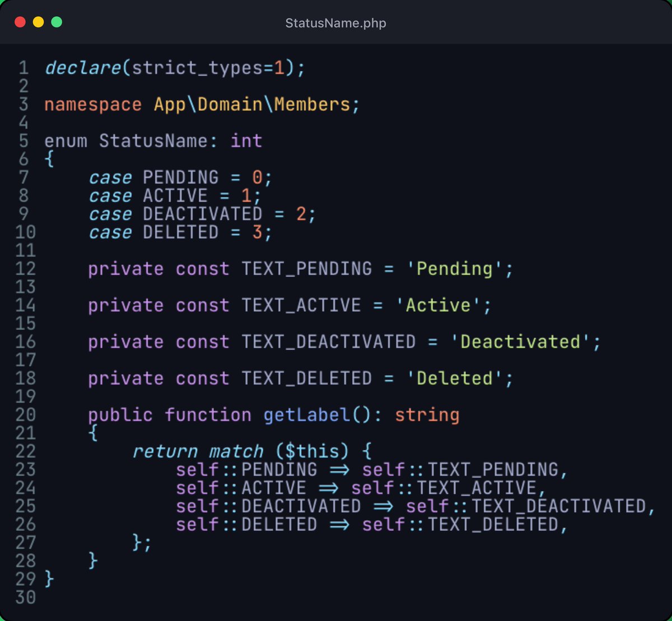Image resolution: width=672 pixels, height=621 pixels.
Task: Click the 'public' keyword on line 20
Action: (x=120, y=415)
